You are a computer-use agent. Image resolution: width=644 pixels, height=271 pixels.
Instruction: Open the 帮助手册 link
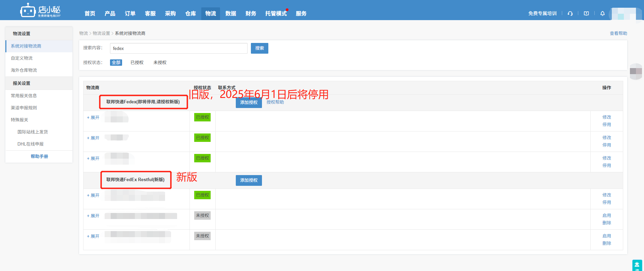(x=39, y=157)
